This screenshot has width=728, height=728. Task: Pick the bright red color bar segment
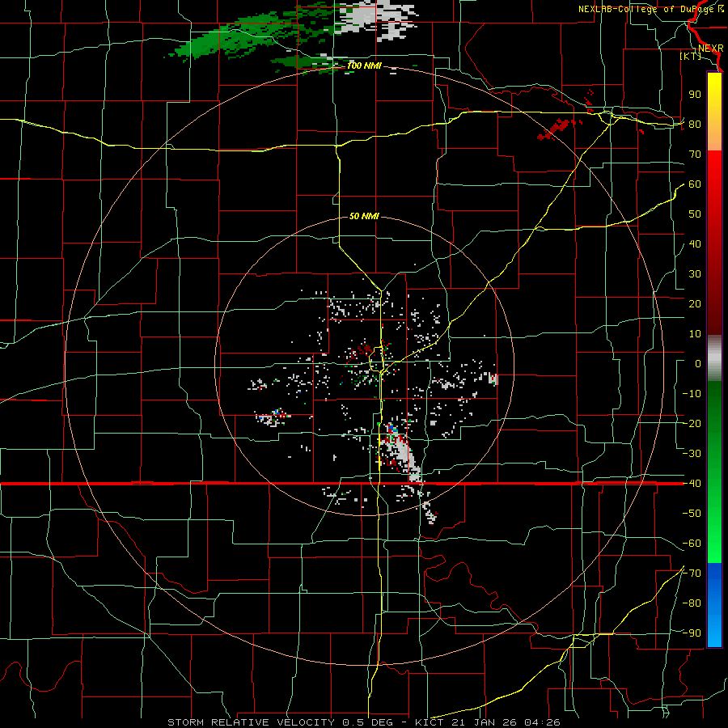(x=714, y=168)
